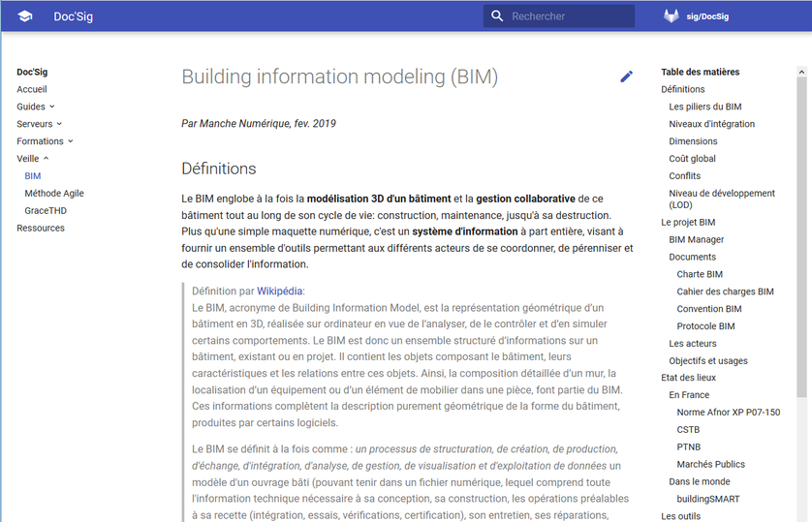812x522 pixels.
Task: Open the Accueil page
Action: [x=32, y=89]
